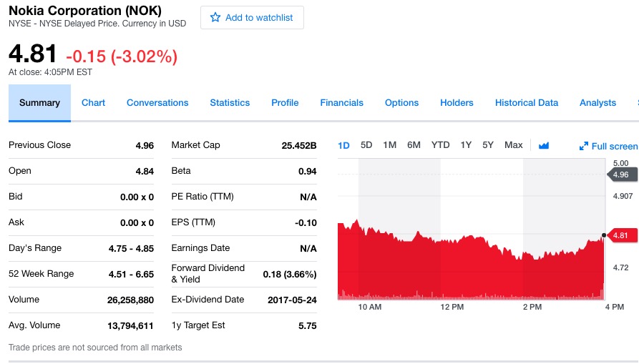View the Historical Data tab
Screen dimensions: 639x364
[x=526, y=103]
